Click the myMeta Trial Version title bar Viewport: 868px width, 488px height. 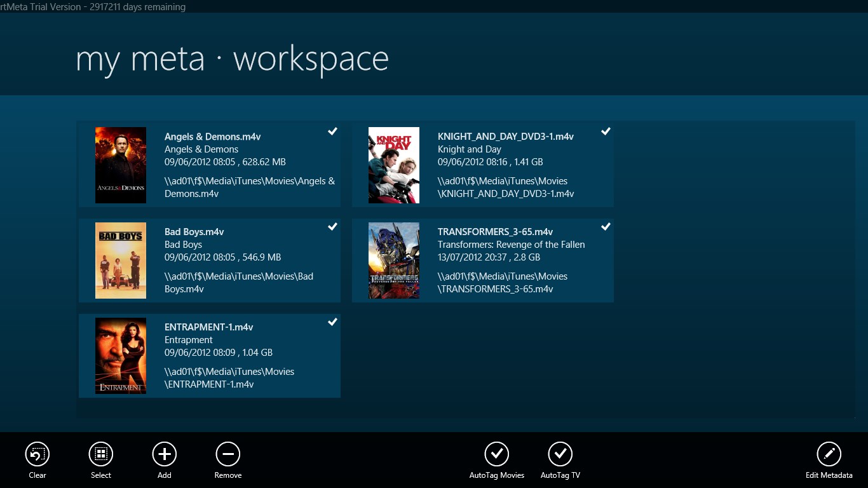(x=92, y=7)
